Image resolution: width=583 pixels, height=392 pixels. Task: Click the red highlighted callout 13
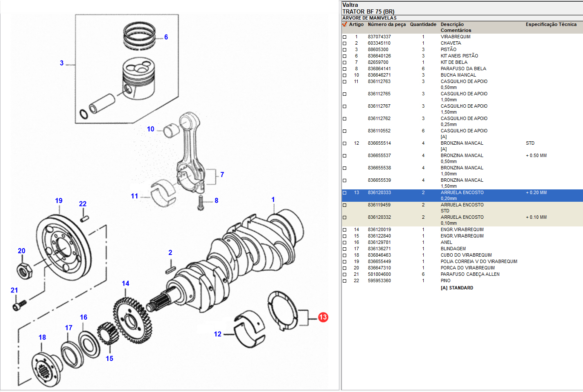323,317
